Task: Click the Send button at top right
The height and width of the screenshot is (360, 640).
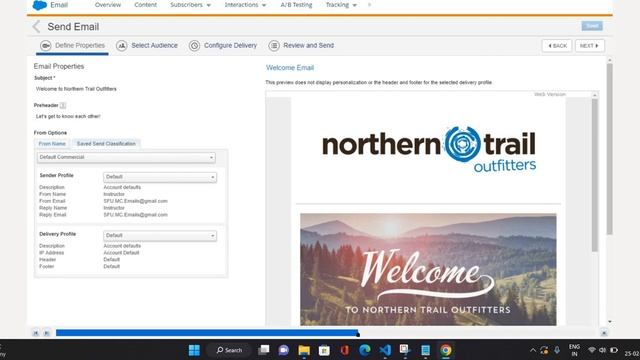Action: (592, 26)
